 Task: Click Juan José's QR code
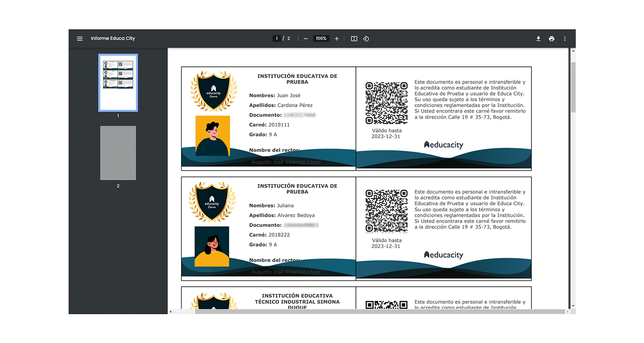[386, 103]
